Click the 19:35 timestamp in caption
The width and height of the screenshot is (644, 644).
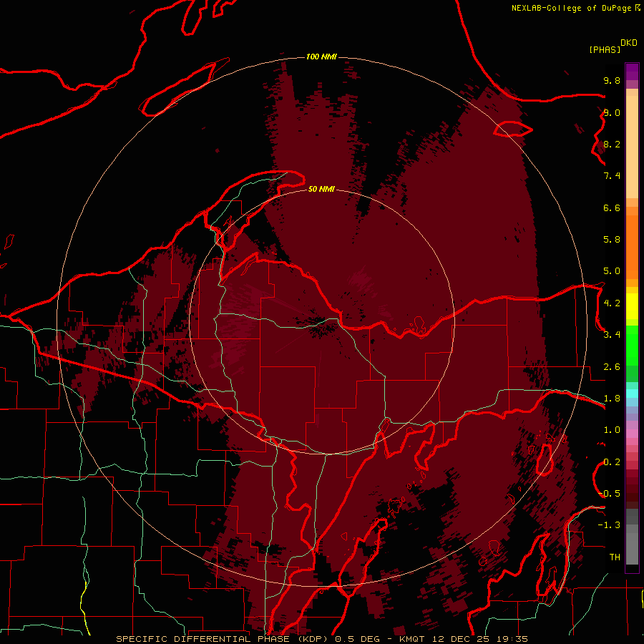511,639
